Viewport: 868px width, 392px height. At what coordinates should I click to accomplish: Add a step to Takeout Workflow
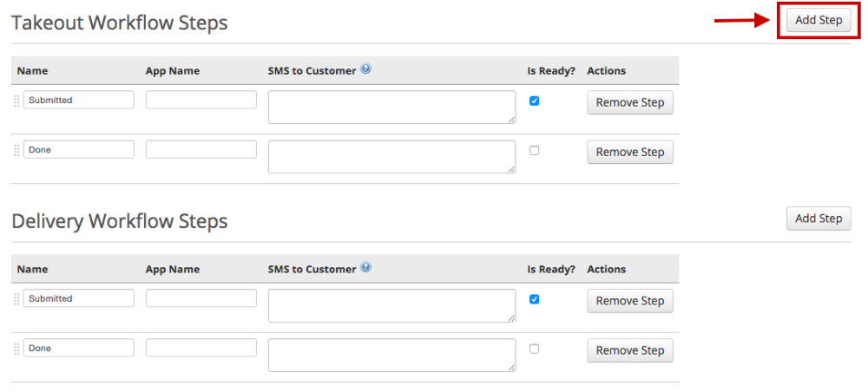[819, 20]
